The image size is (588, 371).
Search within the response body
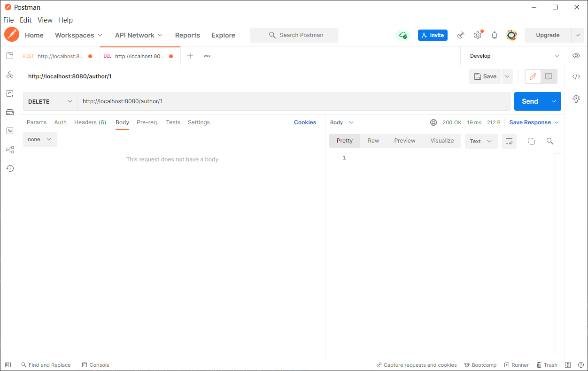550,141
